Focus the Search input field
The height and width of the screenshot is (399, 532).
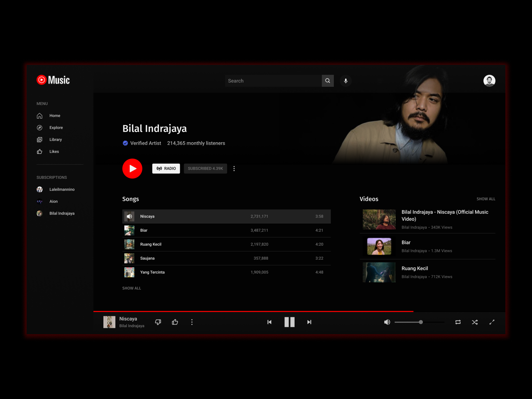(x=273, y=81)
